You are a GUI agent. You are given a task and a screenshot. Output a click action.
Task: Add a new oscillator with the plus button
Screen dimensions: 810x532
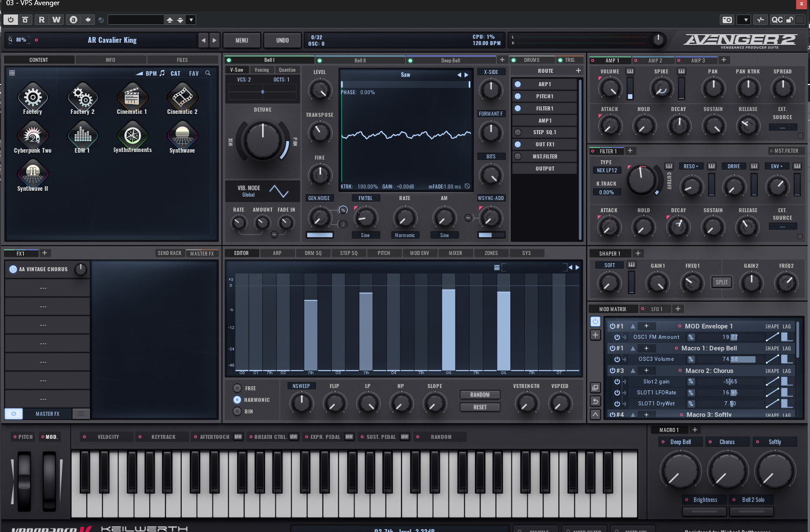502,60
